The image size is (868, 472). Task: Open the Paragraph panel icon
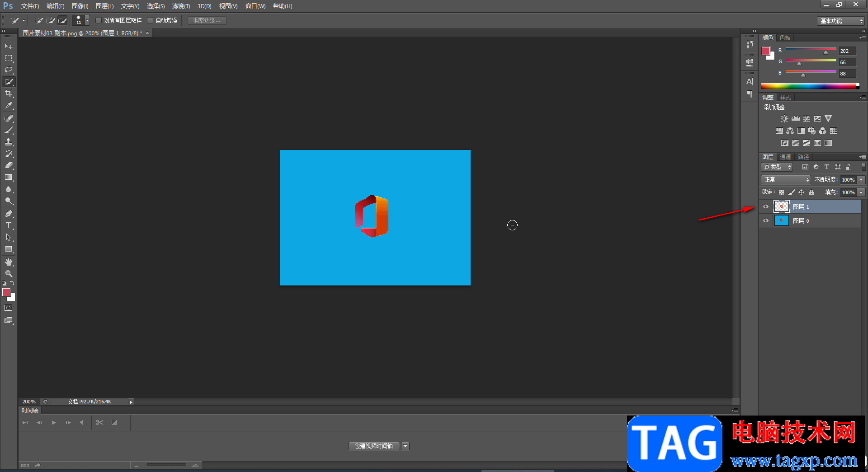(750, 94)
